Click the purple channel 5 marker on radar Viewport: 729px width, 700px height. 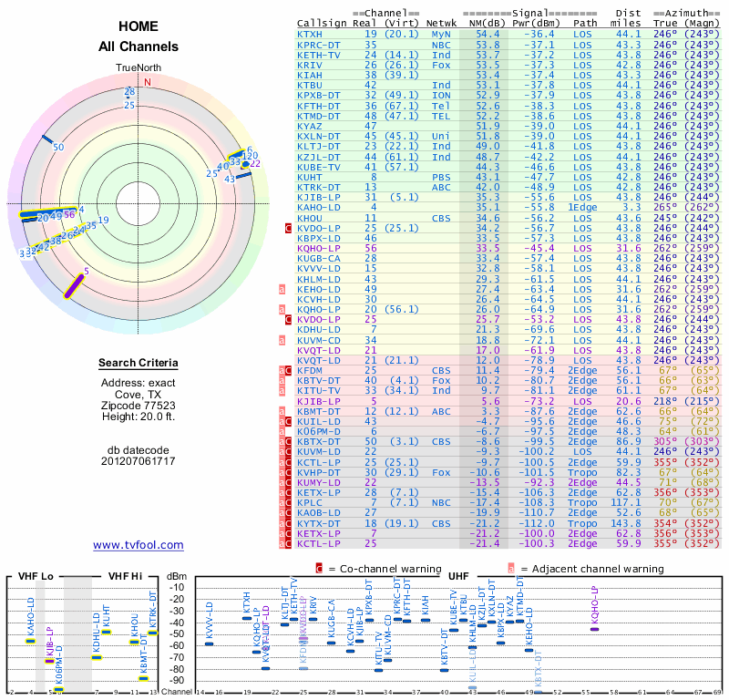[74, 286]
